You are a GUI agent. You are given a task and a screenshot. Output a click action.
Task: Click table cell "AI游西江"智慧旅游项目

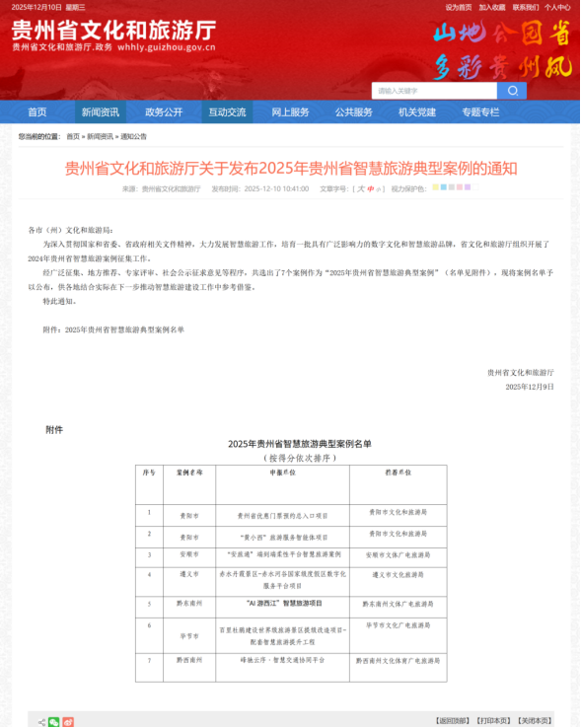(x=282, y=603)
